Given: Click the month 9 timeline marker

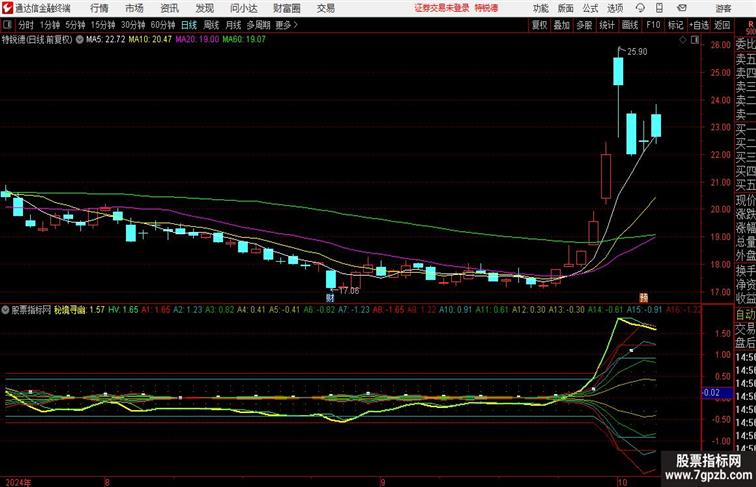Looking at the screenshot, I should 382,482.
